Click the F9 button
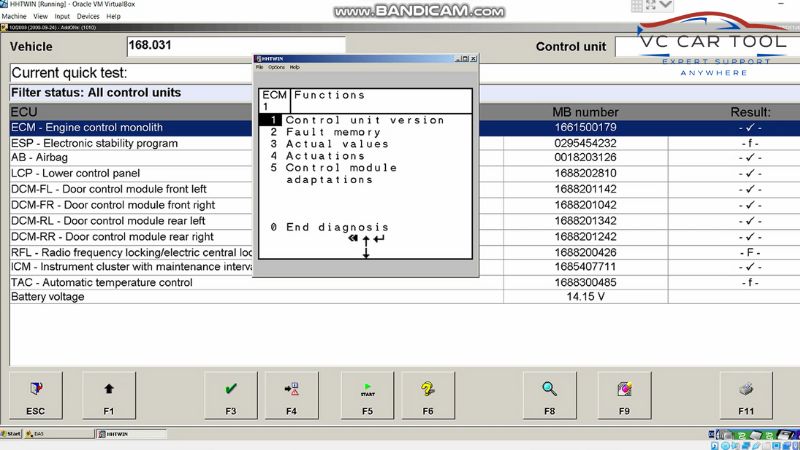The width and height of the screenshot is (800, 450). click(x=624, y=395)
